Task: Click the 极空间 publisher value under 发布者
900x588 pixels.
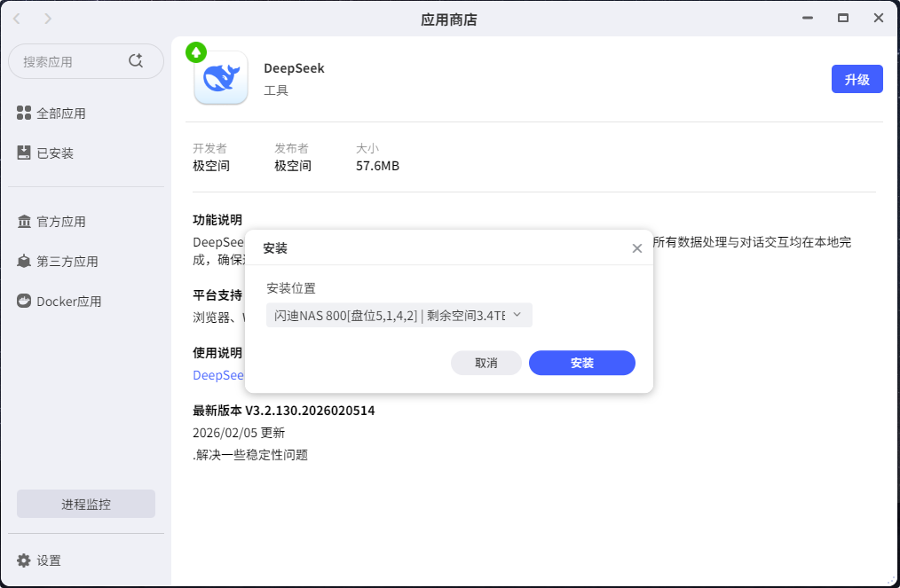Action: coord(293,166)
